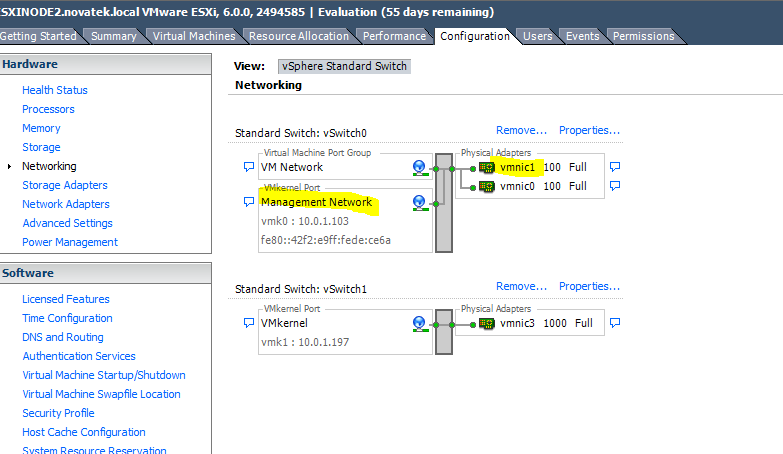Viewport: 783px width, 454px height.
Task: Click vmnic0 network adapter card icon
Action: 487,186
